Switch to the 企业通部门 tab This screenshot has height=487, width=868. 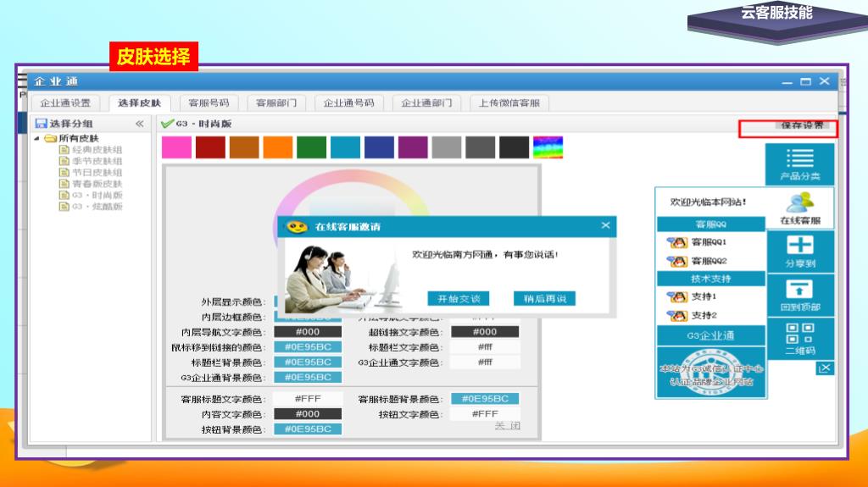[426, 103]
